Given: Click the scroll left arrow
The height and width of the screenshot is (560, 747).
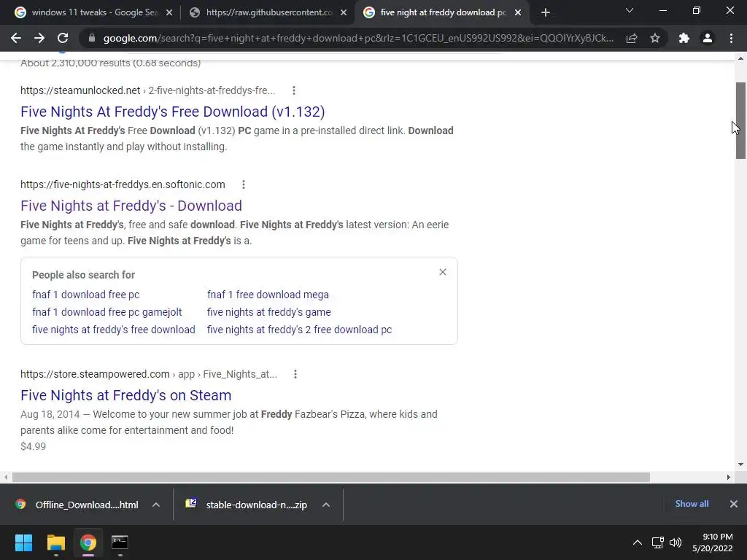Looking at the screenshot, I should coord(6,477).
